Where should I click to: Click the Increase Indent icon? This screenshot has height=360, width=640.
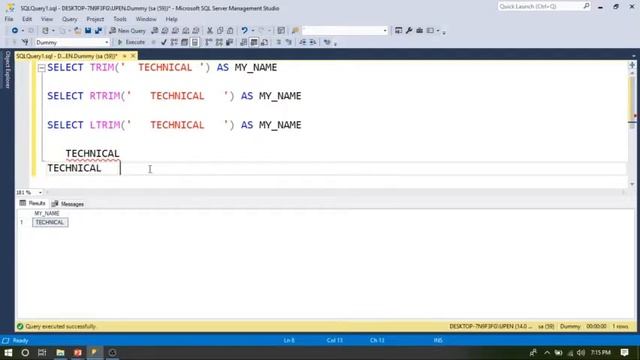[x=313, y=42]
